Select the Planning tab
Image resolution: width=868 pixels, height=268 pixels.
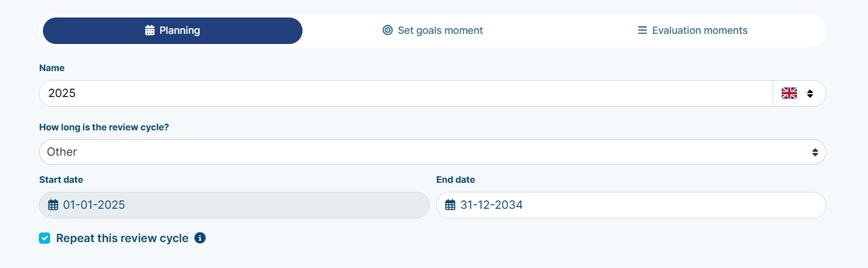click(x=173, y=30)
